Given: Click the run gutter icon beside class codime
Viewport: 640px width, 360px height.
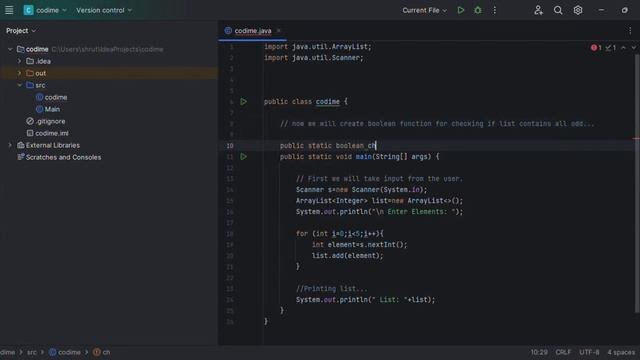Looking at the screenshot, I should [244, 102].
